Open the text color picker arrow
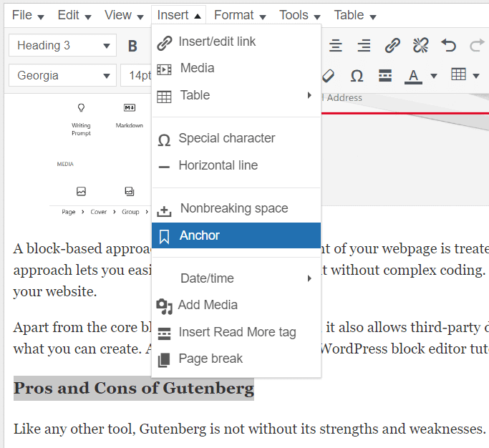The height and width of the screenshot is (448, 489). tap(434, 76)
